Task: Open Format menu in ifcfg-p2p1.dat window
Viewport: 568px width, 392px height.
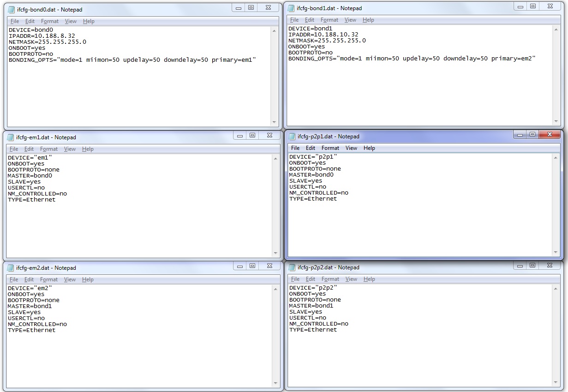Action: tap(330, 148)
